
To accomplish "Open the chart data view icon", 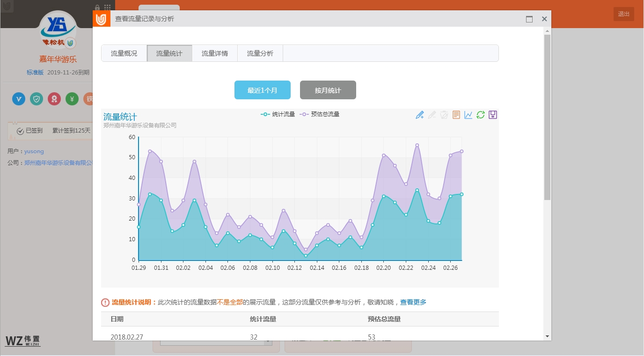I will click(456, 115).
